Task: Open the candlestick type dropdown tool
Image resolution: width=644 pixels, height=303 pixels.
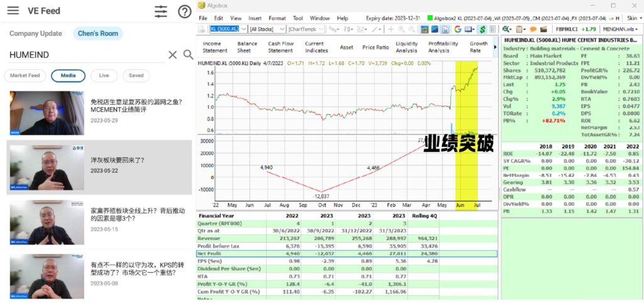Action: click(x=348, y=29)
